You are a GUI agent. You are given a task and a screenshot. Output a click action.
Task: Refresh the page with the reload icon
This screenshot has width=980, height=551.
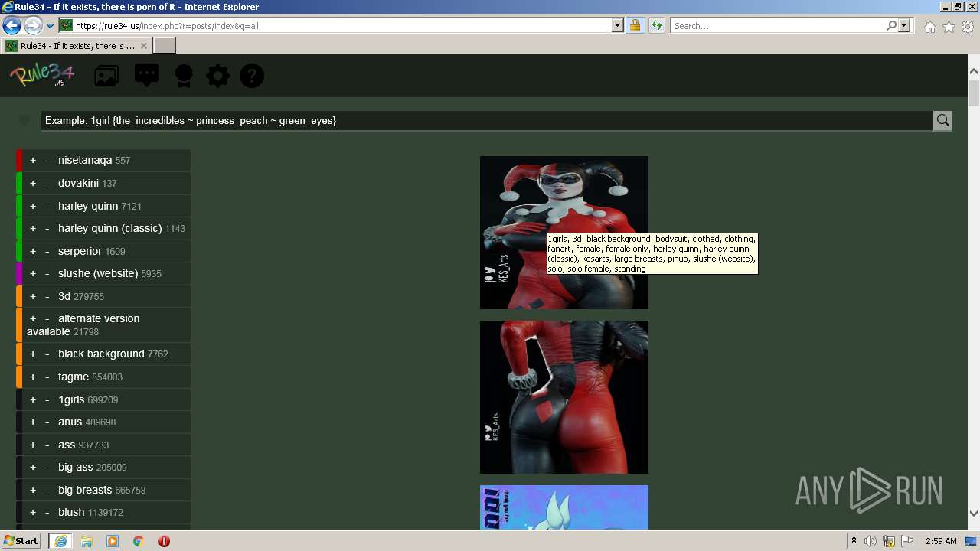pyautogui.click(x=656, y=25)
